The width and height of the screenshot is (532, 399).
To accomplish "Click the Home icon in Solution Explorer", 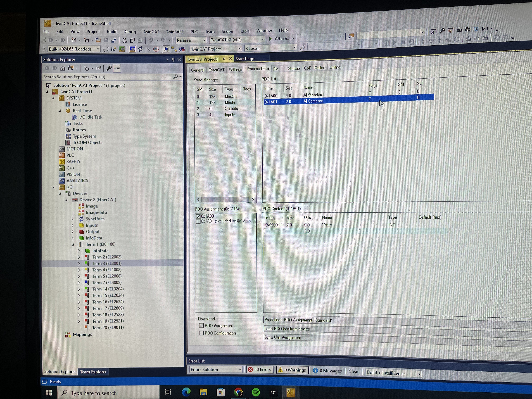I will pyautogui.click(x=63, y=68).
